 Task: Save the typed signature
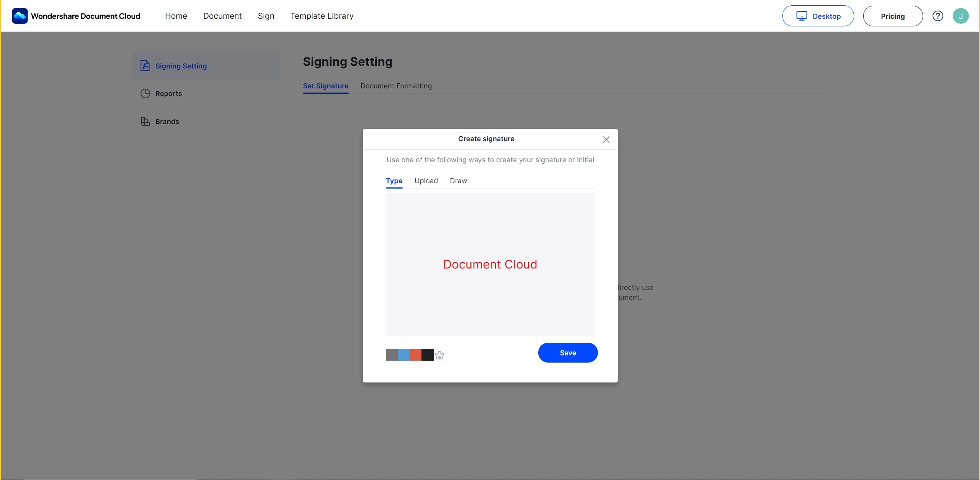pyautogui.click(x=567, y=353)
